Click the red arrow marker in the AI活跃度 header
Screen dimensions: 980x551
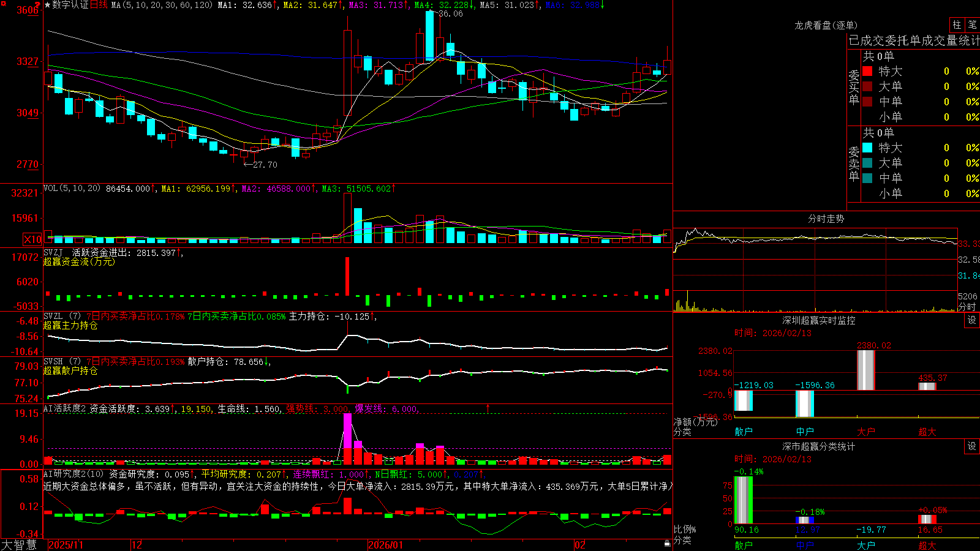tap(488, 408)
